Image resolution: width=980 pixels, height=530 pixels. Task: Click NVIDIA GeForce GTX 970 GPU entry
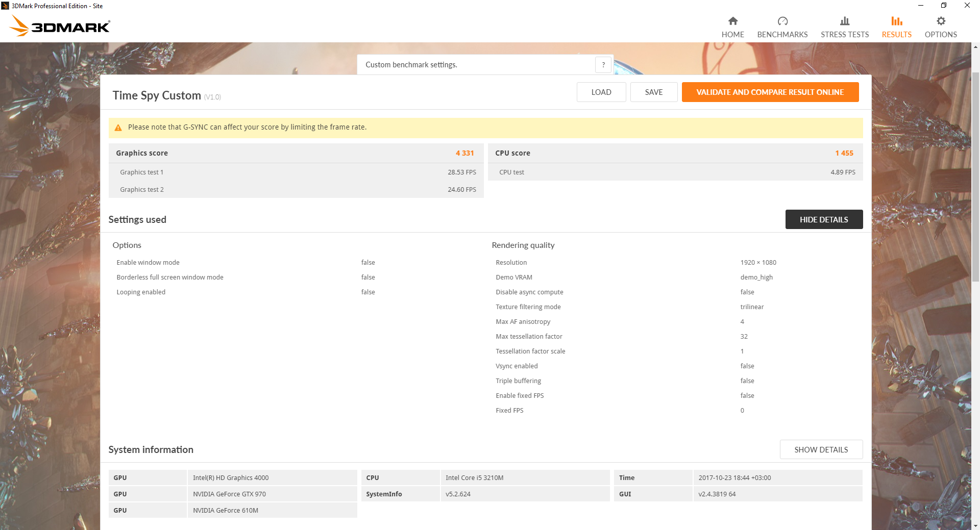(x=229, y=494)
